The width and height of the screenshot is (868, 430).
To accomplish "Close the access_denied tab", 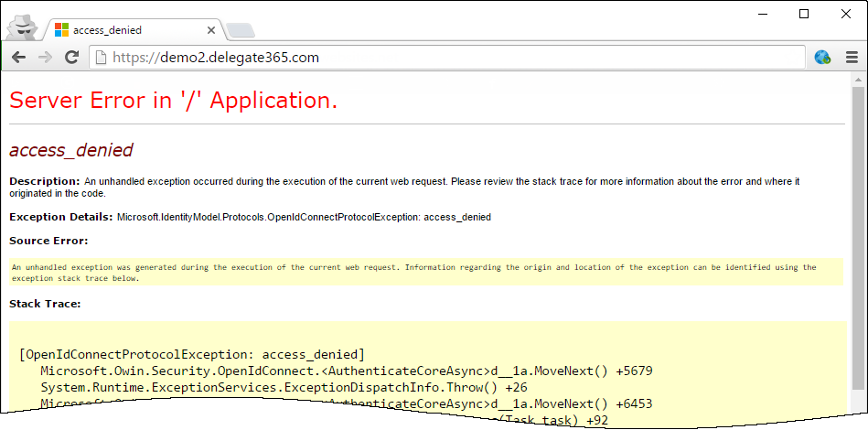I will [211, 30].
